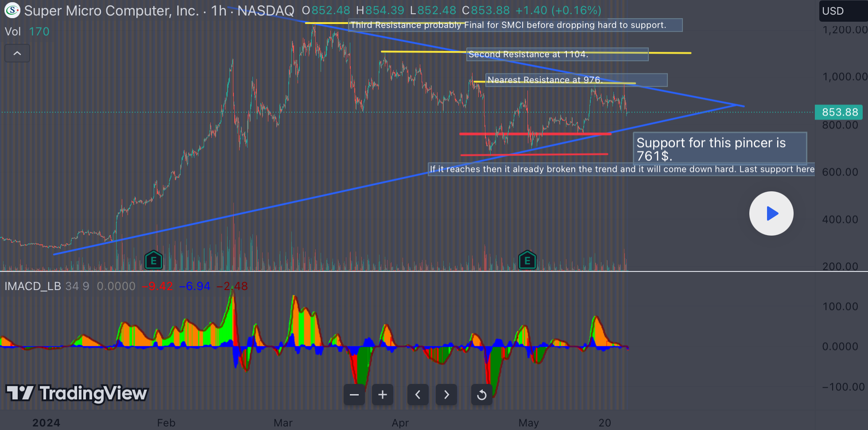Click the IMACD blue value −6.94
This screenshot has width=868, height=430.
coord(195,286)
